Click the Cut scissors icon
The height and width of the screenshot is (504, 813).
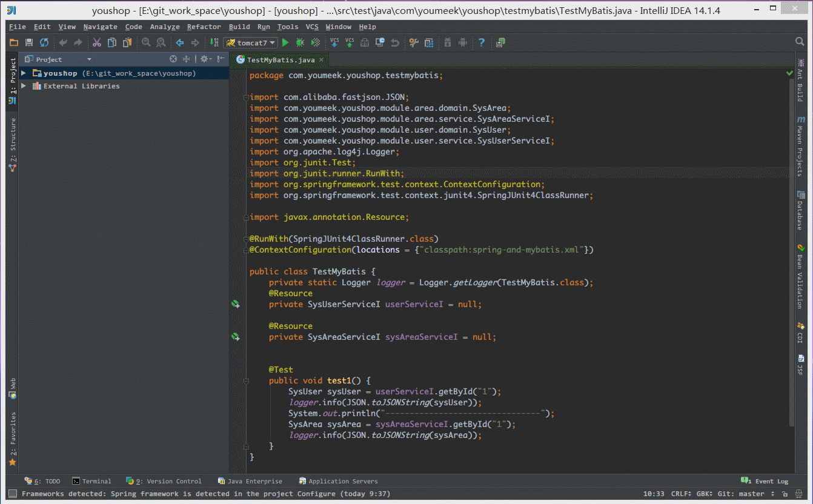point(96,42)
